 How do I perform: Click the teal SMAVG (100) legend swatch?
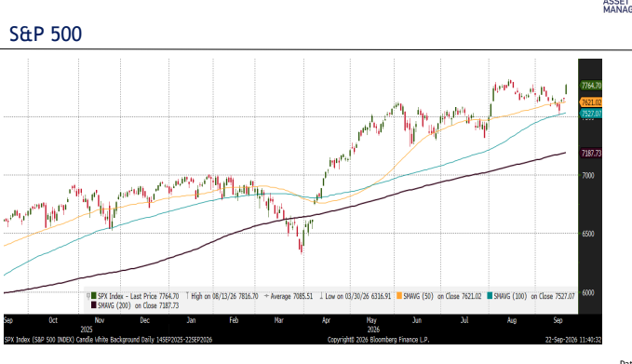[x=490, y=296]
